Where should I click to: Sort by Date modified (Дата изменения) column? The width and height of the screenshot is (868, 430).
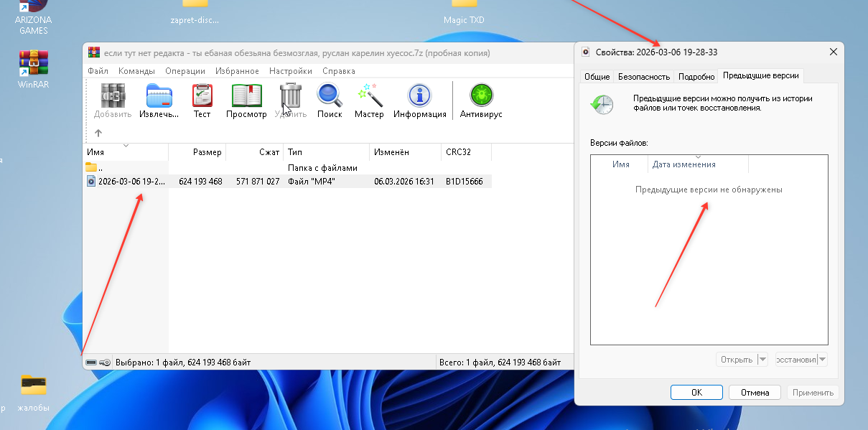(683, 164)
